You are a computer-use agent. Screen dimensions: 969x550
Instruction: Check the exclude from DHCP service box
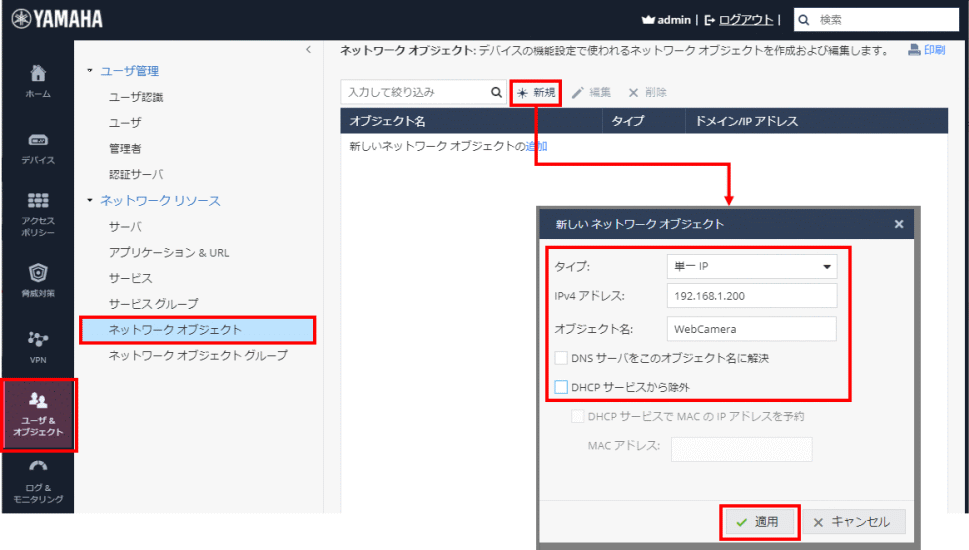562,386
